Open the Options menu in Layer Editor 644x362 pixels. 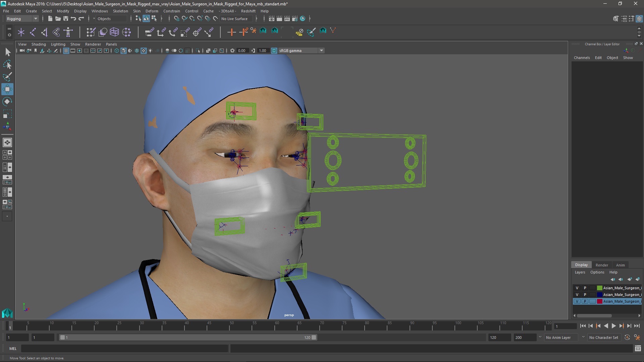(x=597, y=272)
